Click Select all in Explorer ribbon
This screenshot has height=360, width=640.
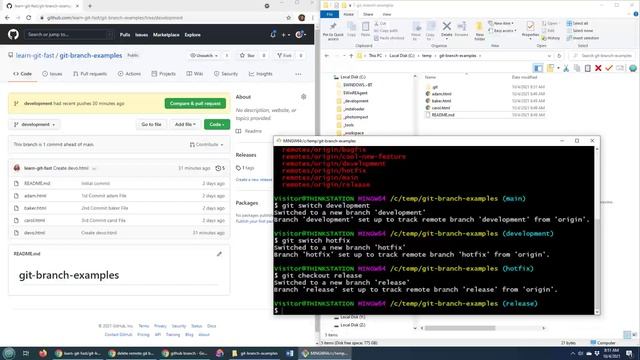point(578,23)
